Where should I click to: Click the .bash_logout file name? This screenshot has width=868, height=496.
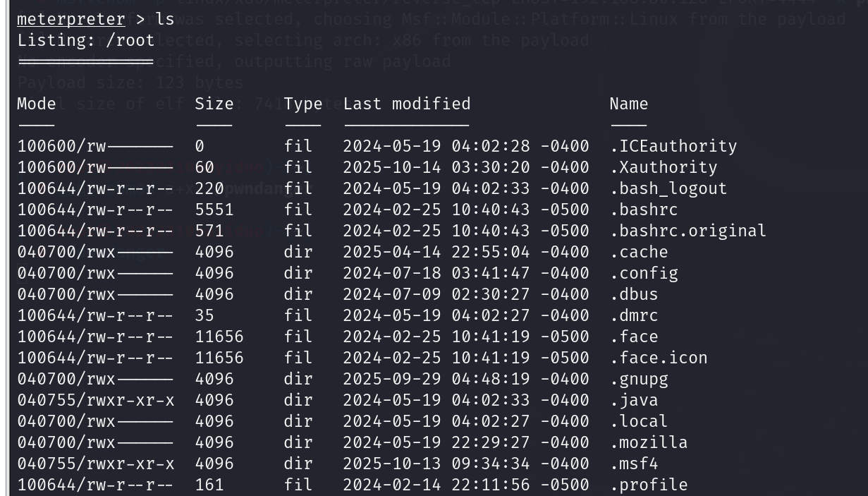(668, 188)
